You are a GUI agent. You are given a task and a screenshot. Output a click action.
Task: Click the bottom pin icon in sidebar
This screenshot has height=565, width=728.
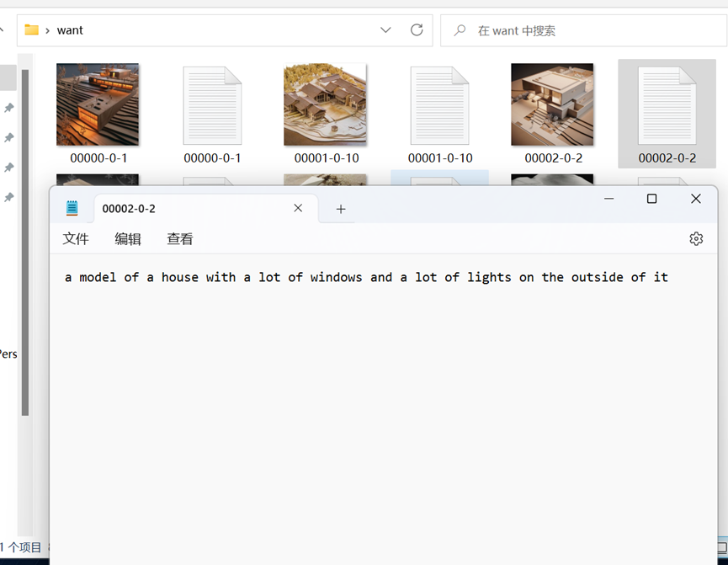tap(8, 197)
